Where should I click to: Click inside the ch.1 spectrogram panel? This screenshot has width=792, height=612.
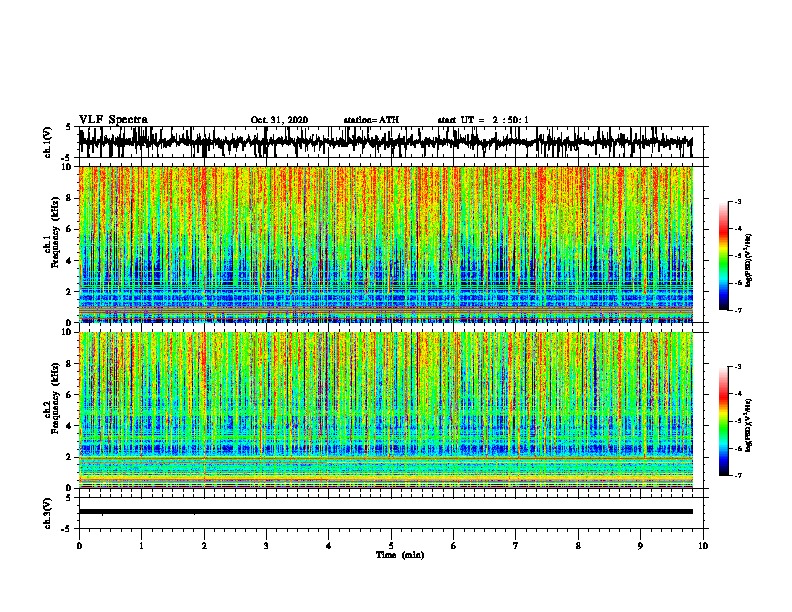tap(385, 244)
